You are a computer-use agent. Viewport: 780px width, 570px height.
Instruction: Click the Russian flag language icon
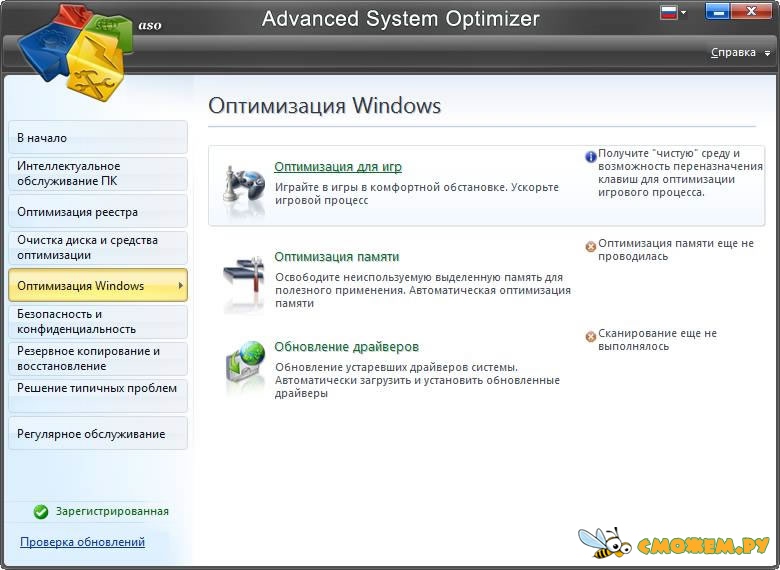[669, 12]
